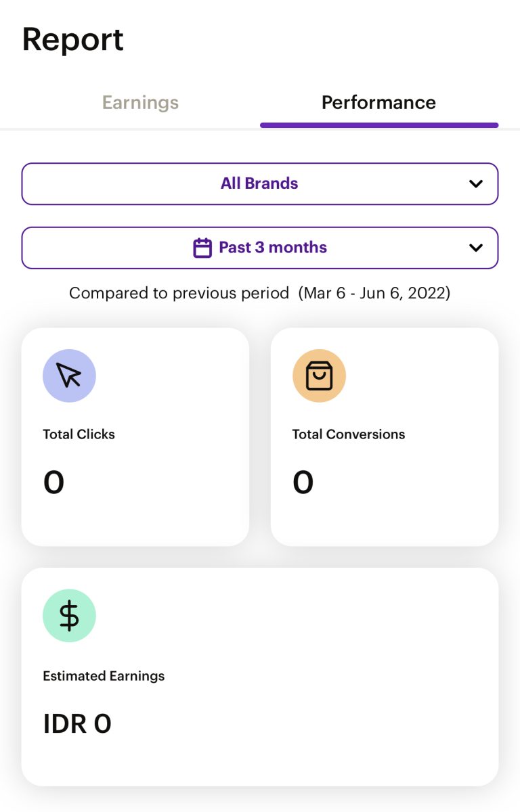Click the Report page heading
The height and width of the screenshot is (812, 520).
point(72,39)
